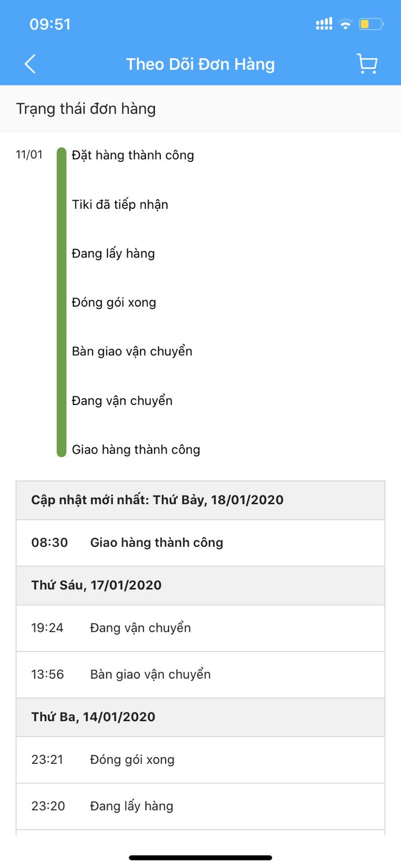The image size is (401, 868).
Task: Open the 'Theo Dõi Đơn Hàng' title
Action: [x=200, y=64]
